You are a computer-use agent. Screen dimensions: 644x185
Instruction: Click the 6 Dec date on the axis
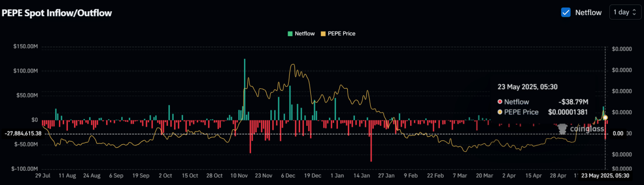tap(288, 176)
